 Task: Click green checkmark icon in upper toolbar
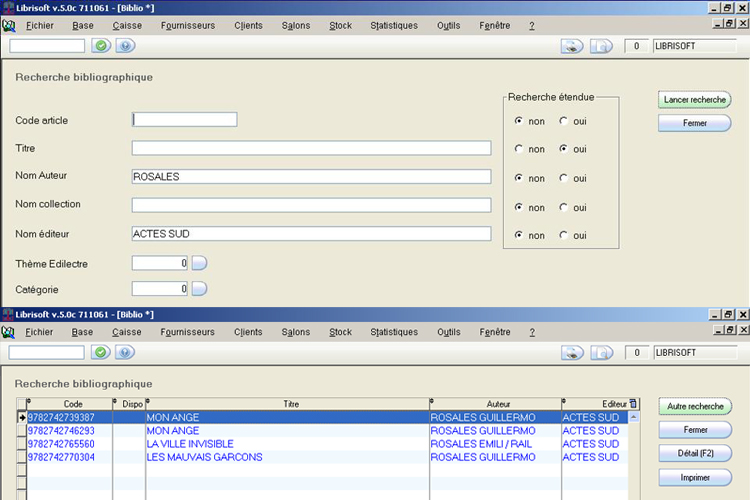point(101,46)
